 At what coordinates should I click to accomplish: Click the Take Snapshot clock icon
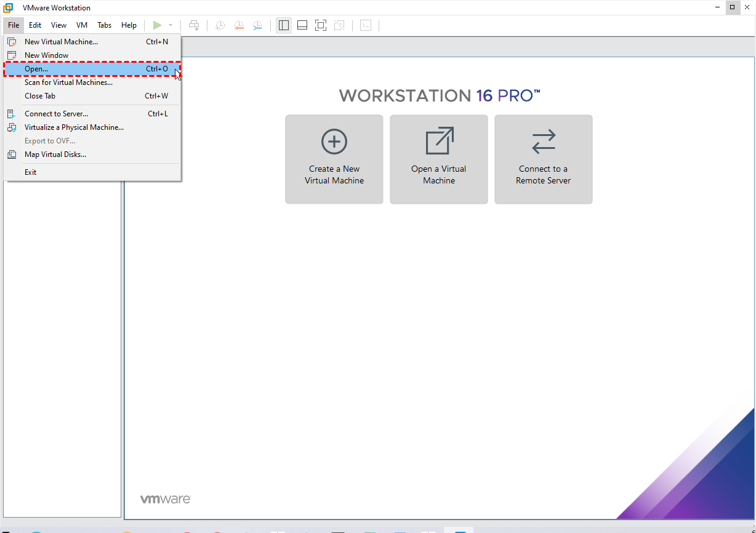point(220,25)
